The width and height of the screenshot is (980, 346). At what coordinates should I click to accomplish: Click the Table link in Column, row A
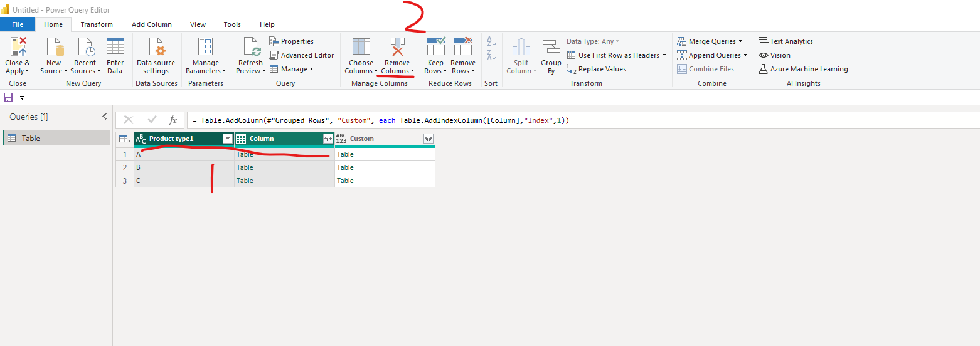pos(245,154)
